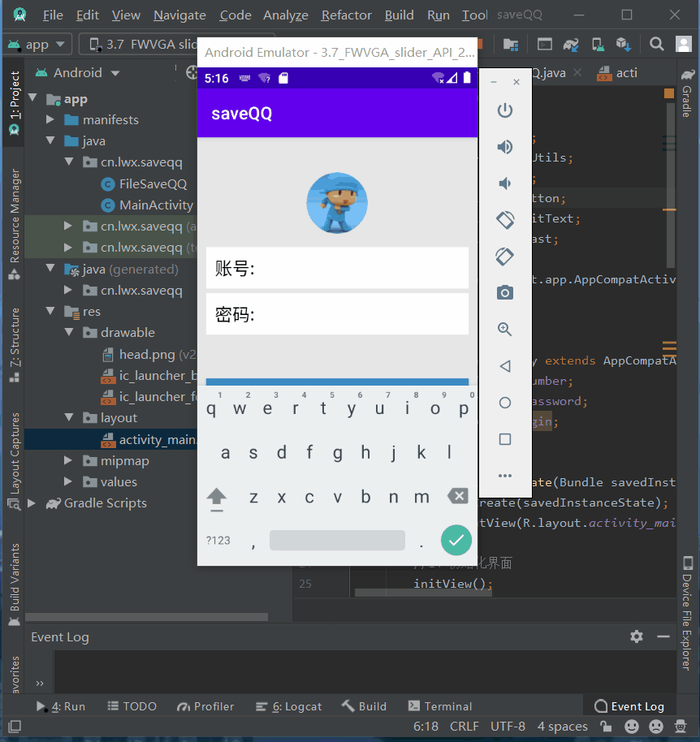
Task: Hide Event Log panel with minus icon
Action: click(663, 636)
